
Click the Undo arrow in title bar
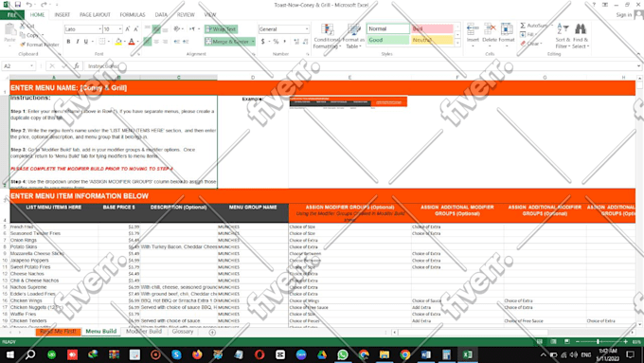tap(29, 5)
